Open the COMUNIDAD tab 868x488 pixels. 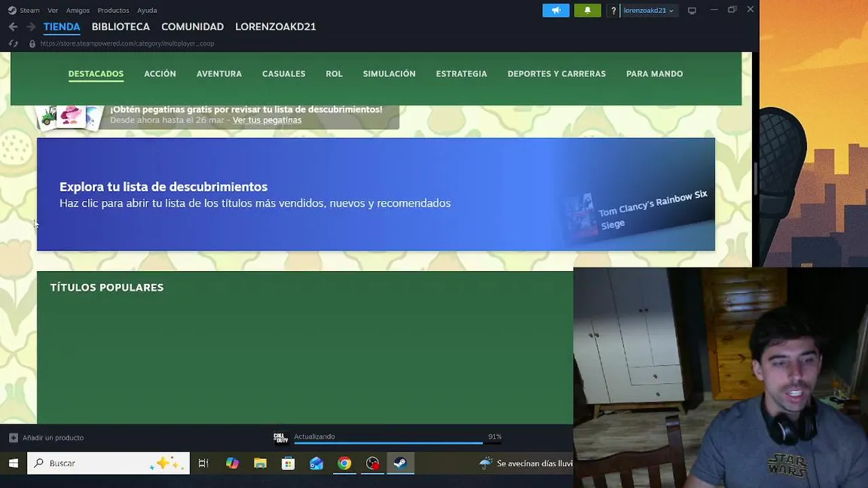(193, 26)
